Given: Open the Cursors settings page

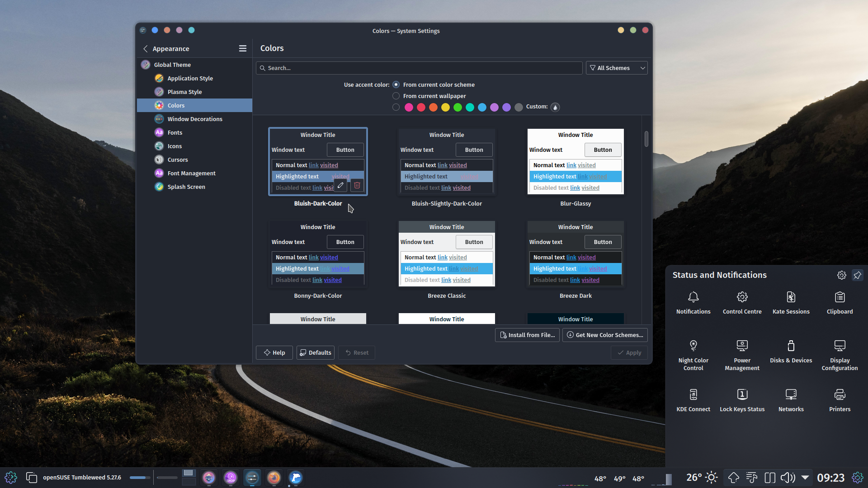Looking at the screenshot, I should pyautogui.click(x=194, y=160).
